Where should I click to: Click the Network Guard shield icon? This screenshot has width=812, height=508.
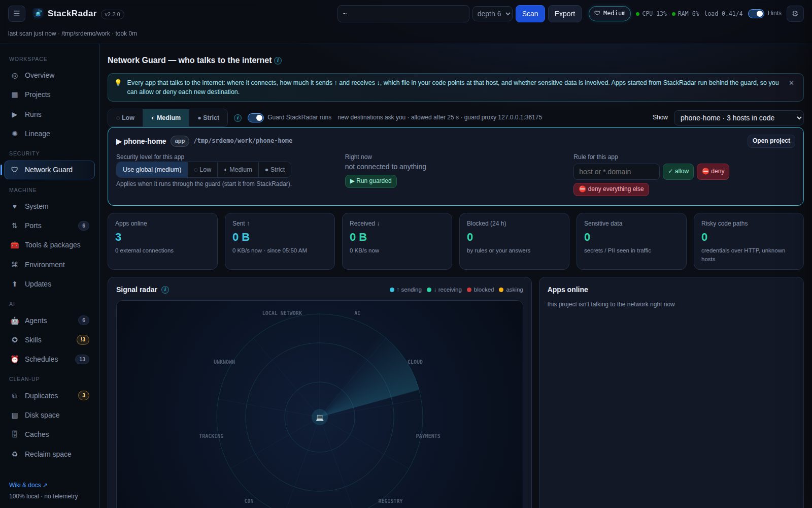(x=15, y=170)
